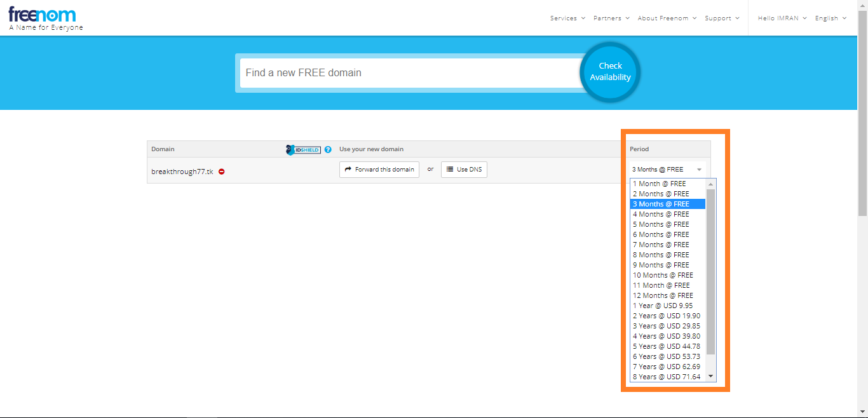Viewport: 868px width, 418px height.
Task: Open the Partners menu
Action: pos(611,18)
